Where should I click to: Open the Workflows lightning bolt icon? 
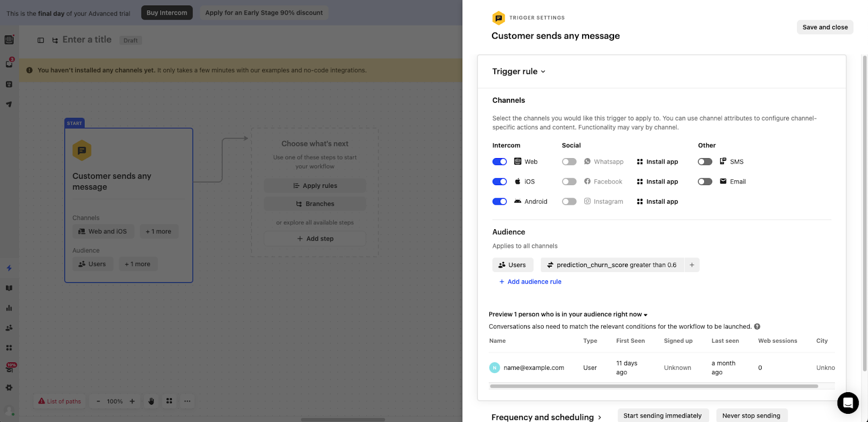[9, 268]
